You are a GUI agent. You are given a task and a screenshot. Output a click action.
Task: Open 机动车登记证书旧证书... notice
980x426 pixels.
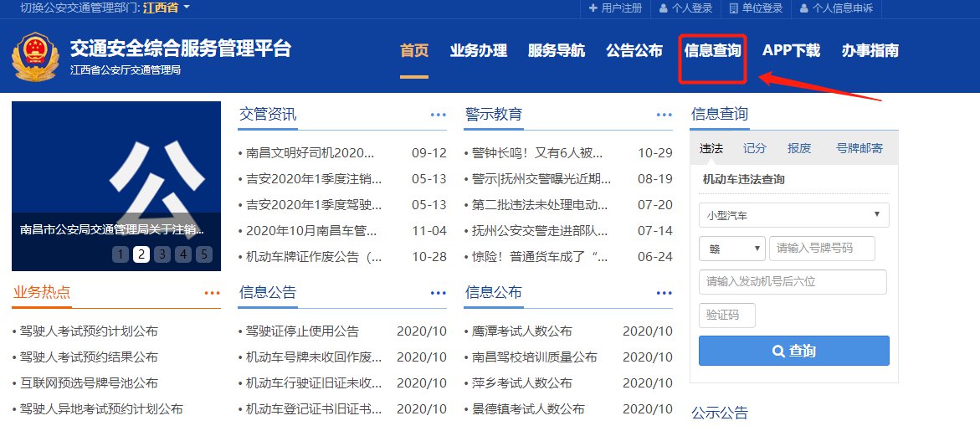point(313,410)
